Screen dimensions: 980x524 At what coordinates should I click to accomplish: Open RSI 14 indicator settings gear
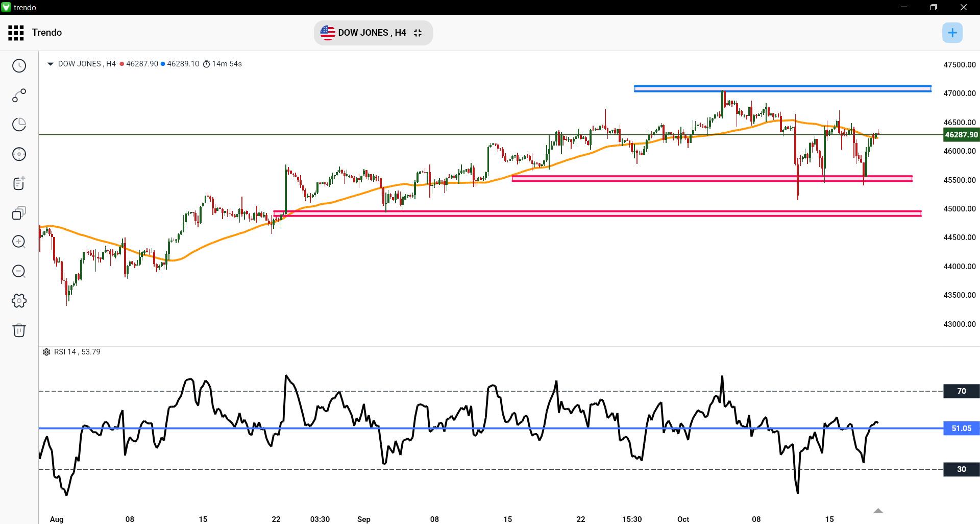tap(46, 352)
